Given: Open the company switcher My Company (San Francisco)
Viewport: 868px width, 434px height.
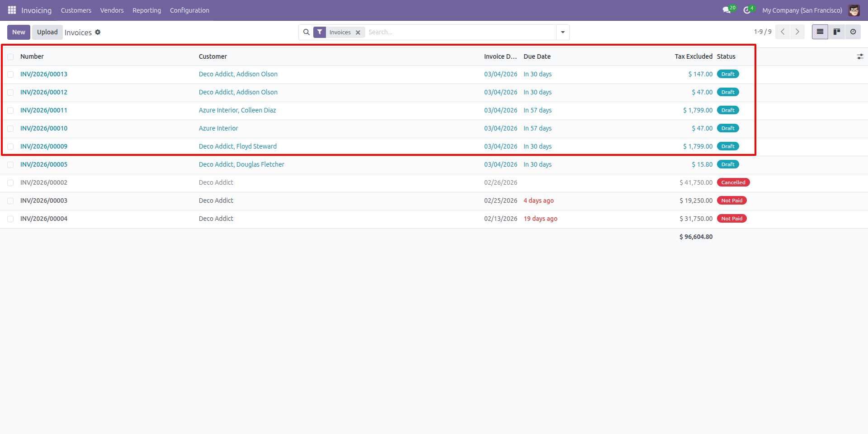Looking at the screenshot, I should 802,10.
